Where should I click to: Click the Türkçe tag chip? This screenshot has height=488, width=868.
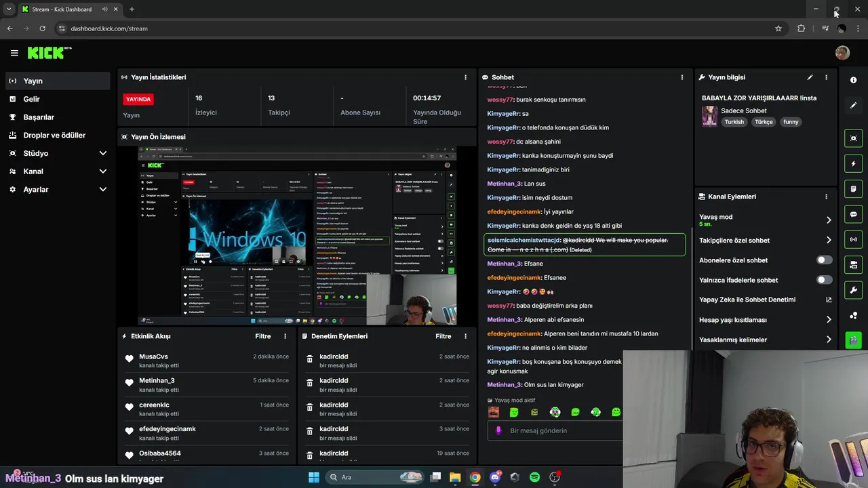pyautogui.click(x=764, y=122)
